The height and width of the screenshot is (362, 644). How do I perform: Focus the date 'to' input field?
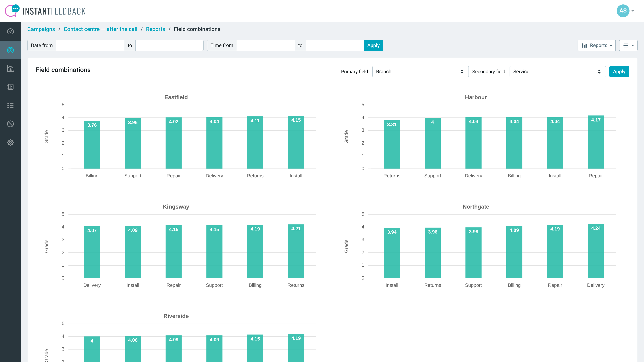pyautogui.click(x=169, y=45)
